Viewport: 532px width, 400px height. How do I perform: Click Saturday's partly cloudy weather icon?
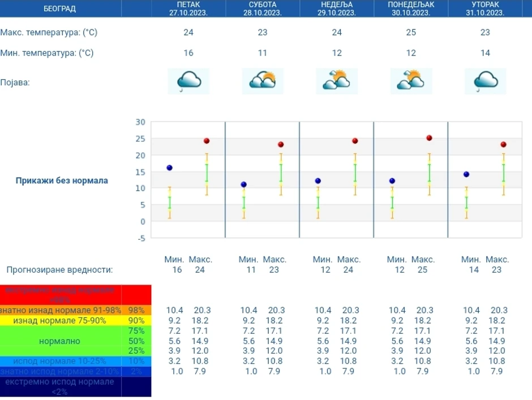point(263,81)
